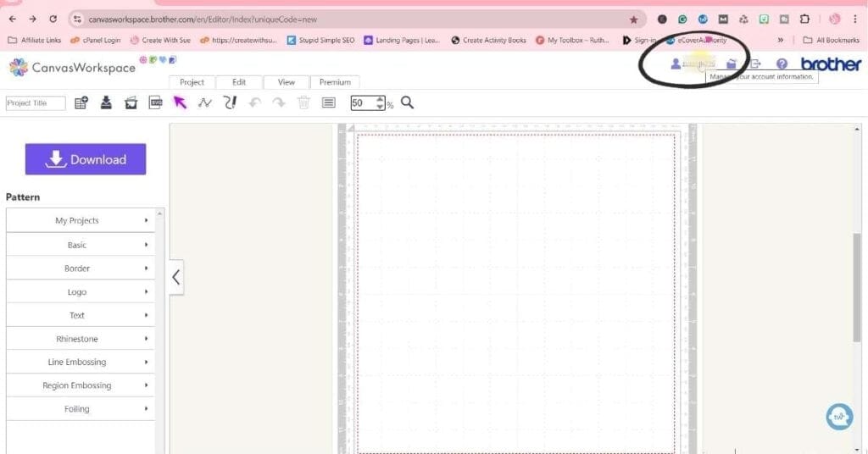Click the purple folder icon in header
Image resolution: width=868 pixels, height=454 pixels.
coord(732,64)
